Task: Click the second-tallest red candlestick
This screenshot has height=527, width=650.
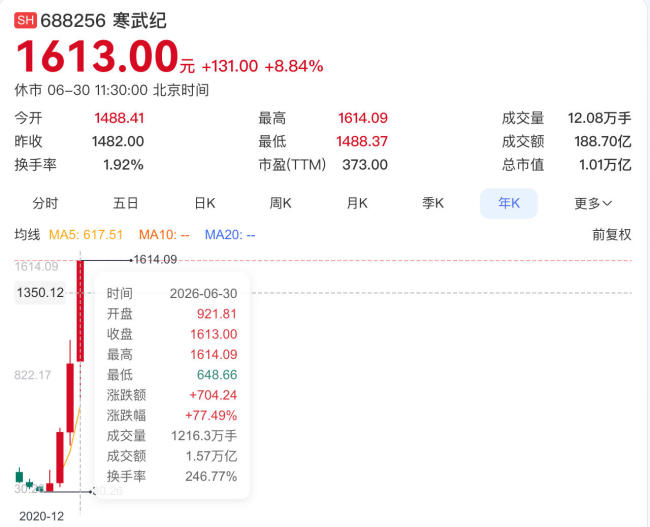Action: click(70, 397)
